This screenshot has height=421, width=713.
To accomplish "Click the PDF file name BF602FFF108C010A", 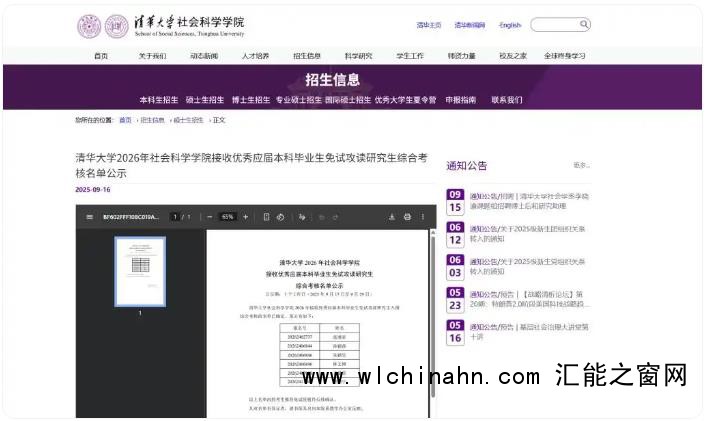I will tap(131, 217).
